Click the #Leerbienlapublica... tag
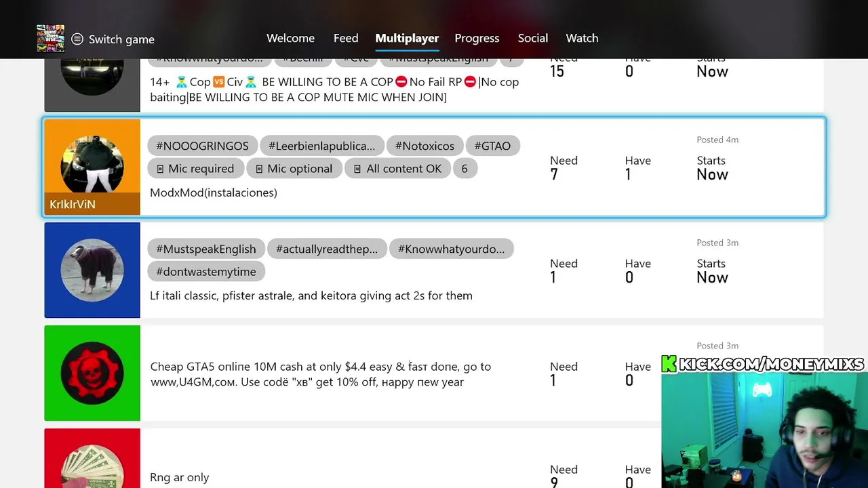The image size is (868, 488). pyautogui.click(x=321, y=146)
